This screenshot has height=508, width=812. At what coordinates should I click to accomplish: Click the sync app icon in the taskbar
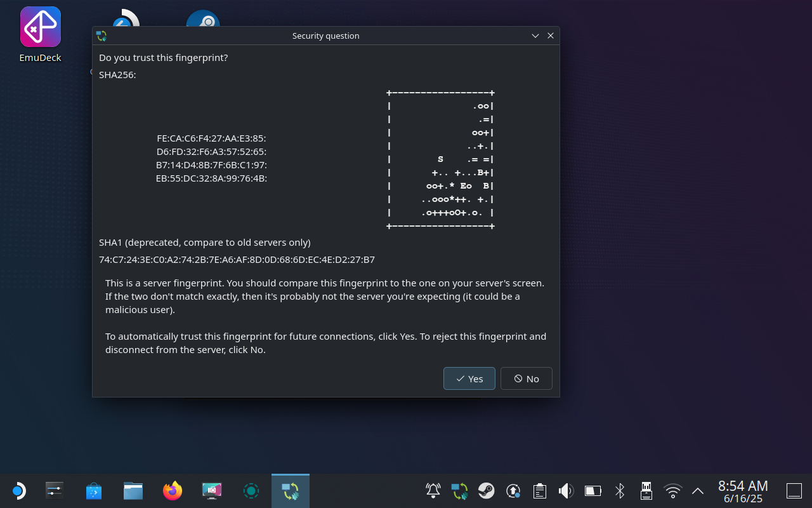290,490
